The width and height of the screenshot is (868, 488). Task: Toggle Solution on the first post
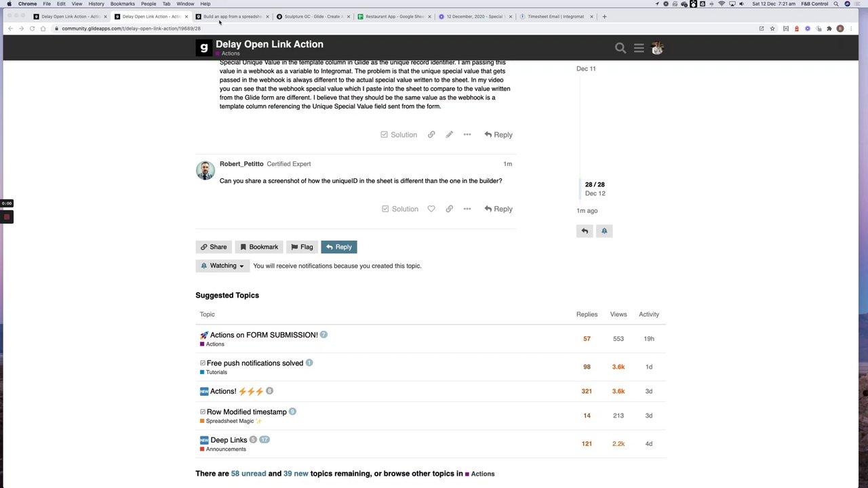pos(399,135)
